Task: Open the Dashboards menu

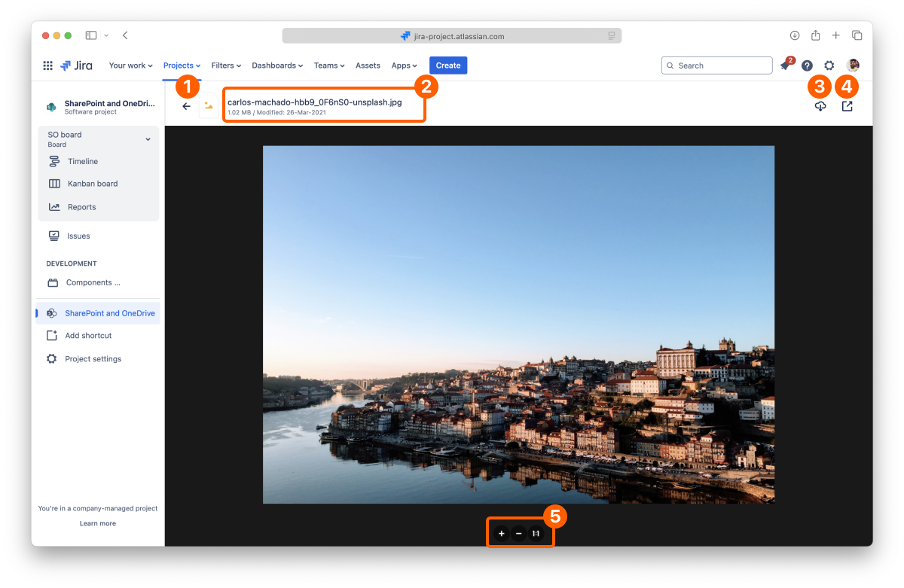Action: (x=277, y=66)
